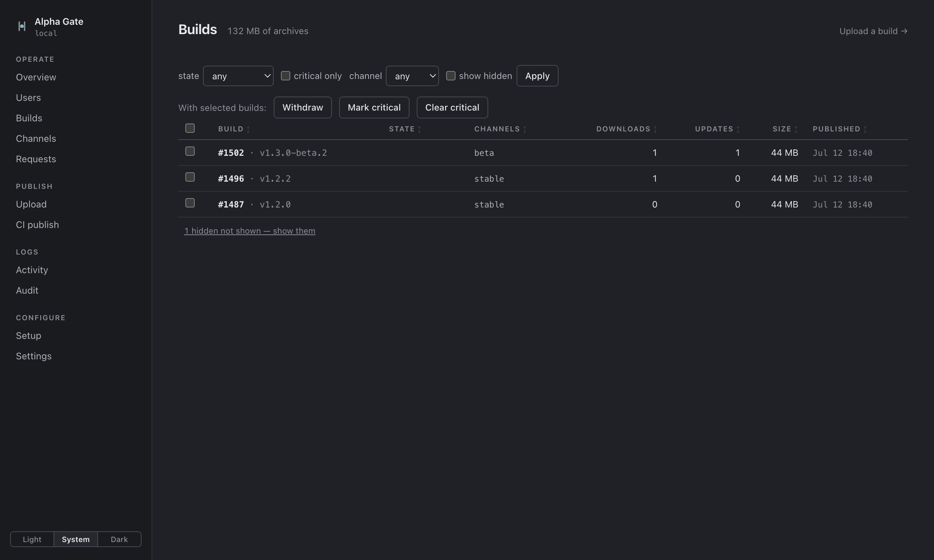Click the Builds page heading
Screen dimensions: 934x560
point(198,29)
